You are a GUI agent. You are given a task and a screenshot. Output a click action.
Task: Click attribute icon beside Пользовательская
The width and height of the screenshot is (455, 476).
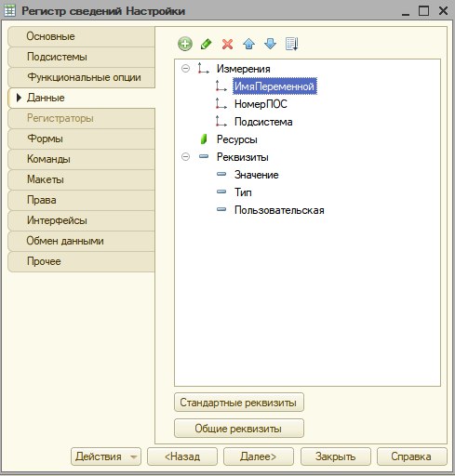221,209
